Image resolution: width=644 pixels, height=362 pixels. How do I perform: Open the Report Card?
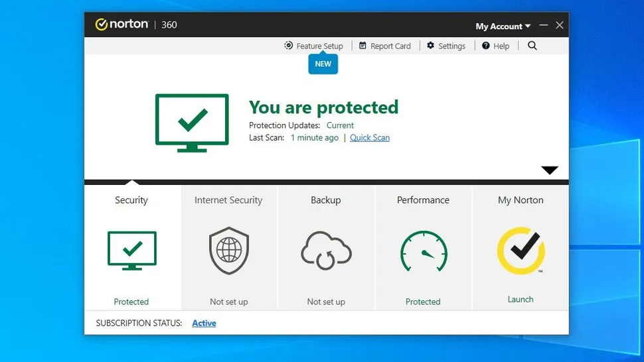tap(385, 46)
